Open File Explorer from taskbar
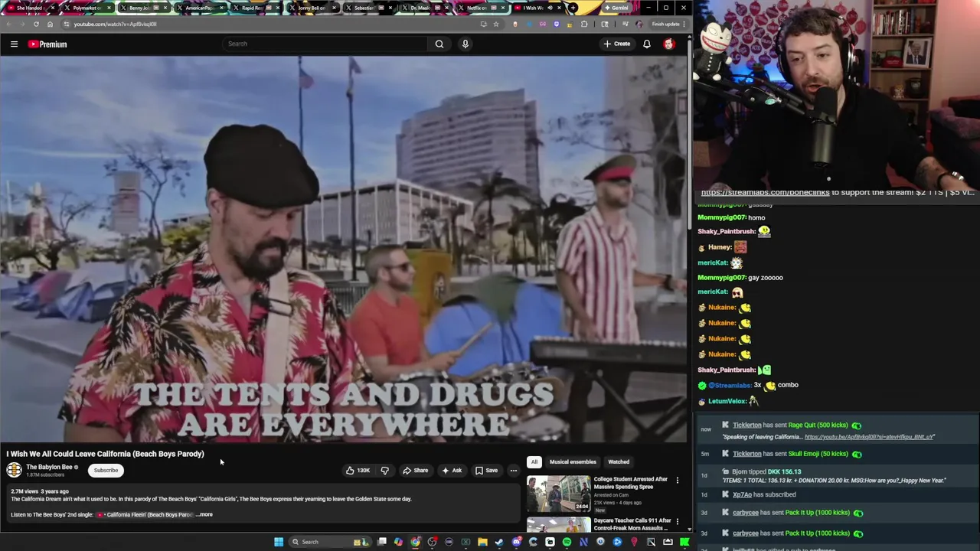Screen dimensions: 980x551 click(482, 542)
